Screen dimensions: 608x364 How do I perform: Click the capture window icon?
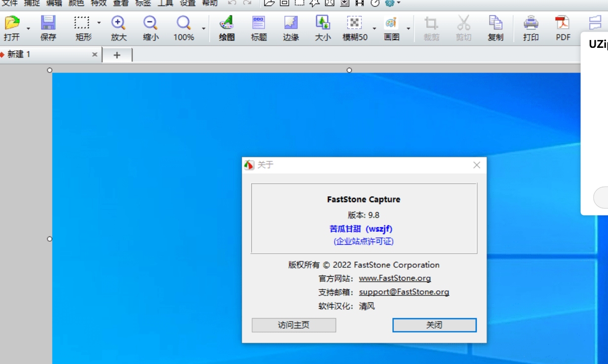(284, 3)
